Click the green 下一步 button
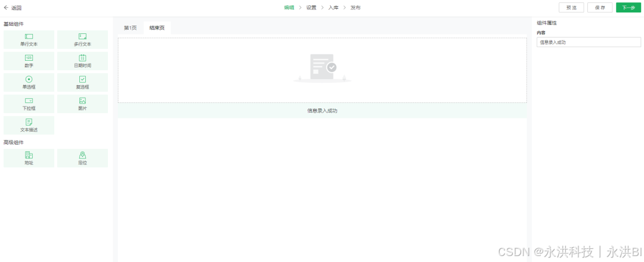The image size is (644, 262). [628, 8]
